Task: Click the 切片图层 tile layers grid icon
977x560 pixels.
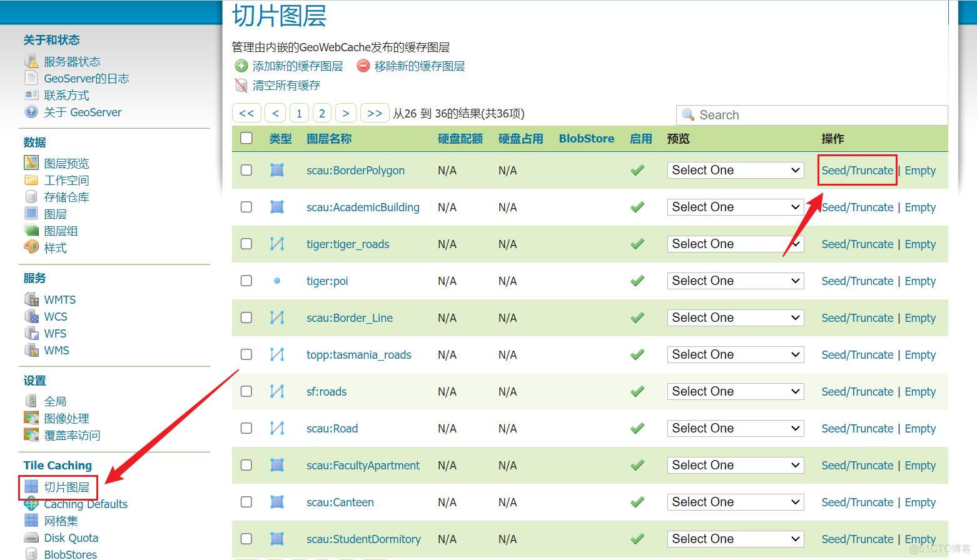Action: click(31, 486)
